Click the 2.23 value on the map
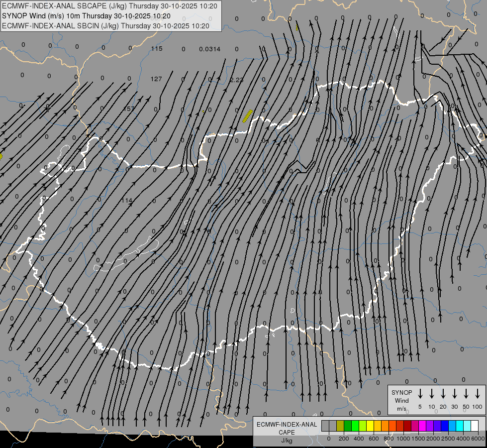Image resolution: width=487 pixels, height=448 pixels. [237, 80]
